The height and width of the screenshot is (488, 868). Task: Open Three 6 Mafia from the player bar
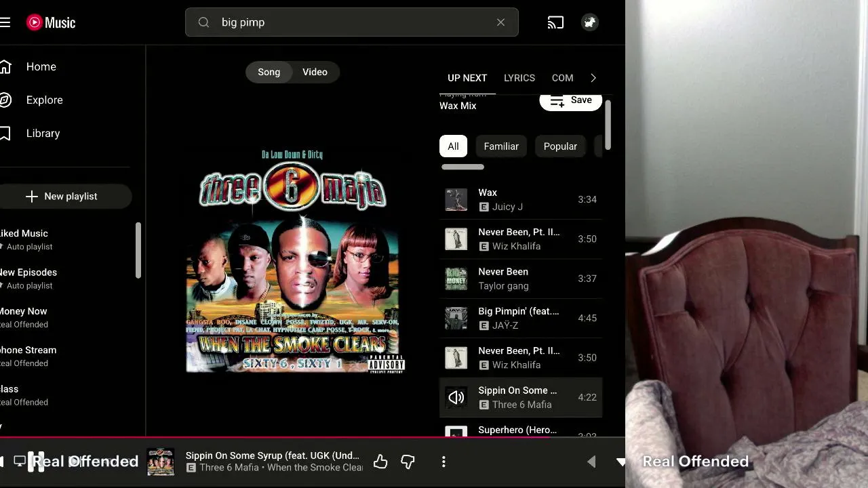pos(229,468)
